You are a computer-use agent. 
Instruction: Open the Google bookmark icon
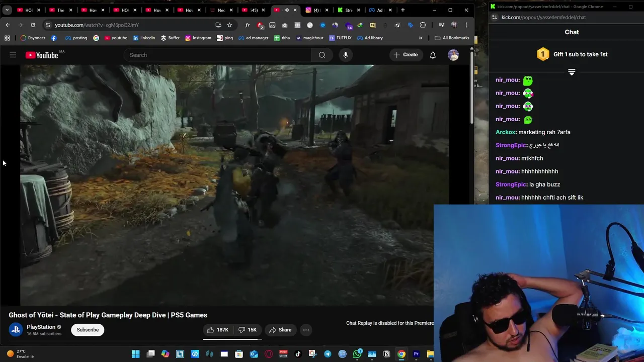click(96, 38)
